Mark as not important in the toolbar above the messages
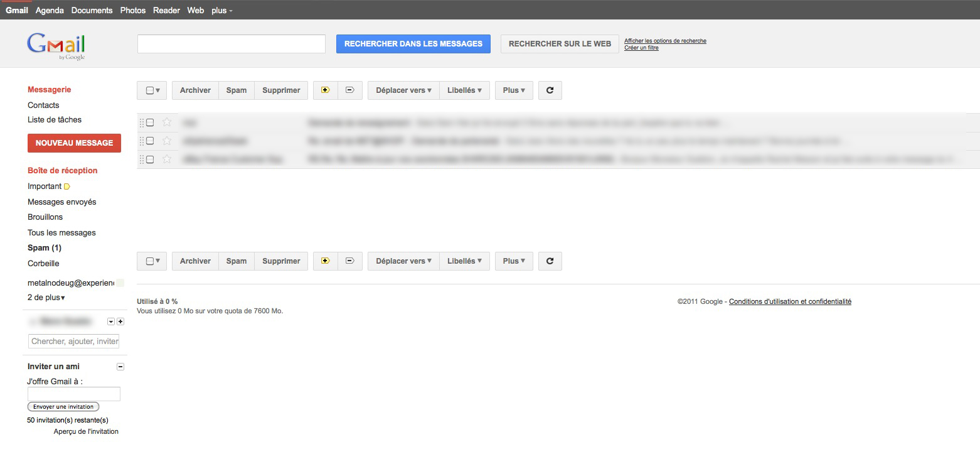 pos(350,90)
